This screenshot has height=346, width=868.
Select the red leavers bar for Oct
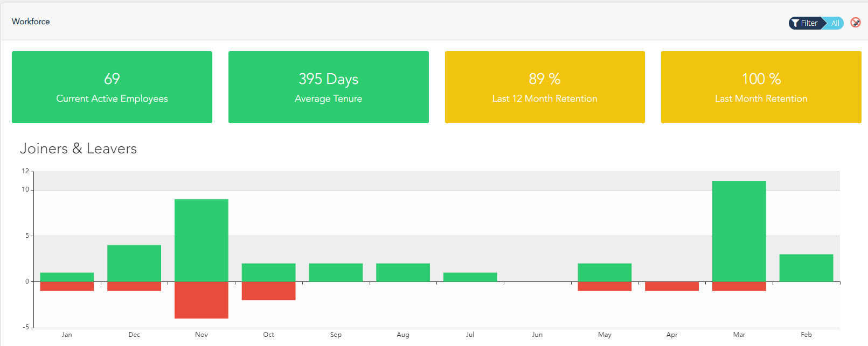pos(269,291)
